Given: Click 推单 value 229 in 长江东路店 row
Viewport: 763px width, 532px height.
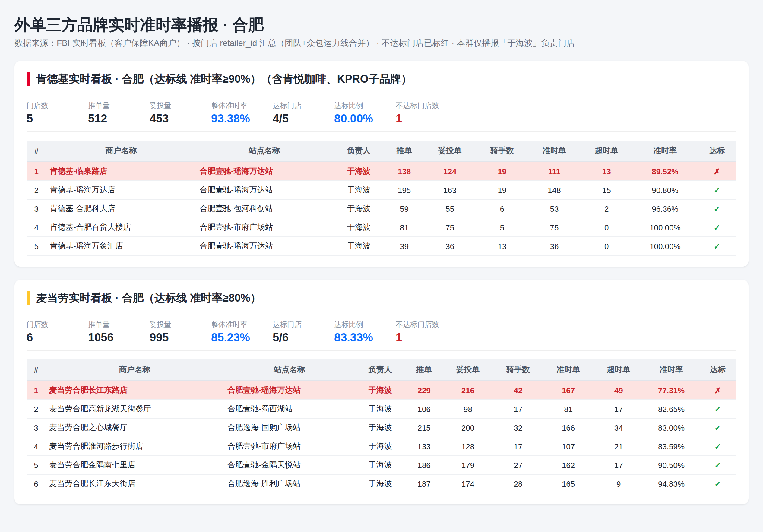Looking at the screenshot, I should (x=424, y=391).
